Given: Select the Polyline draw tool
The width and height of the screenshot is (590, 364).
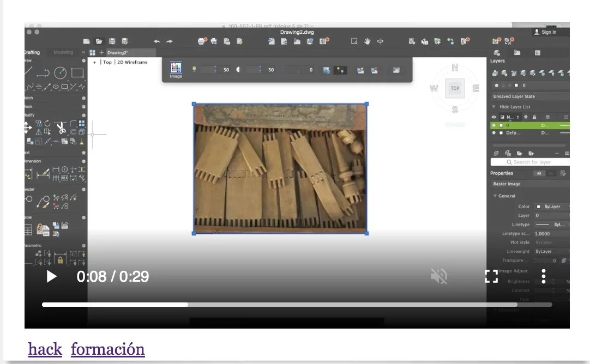Looking at the screenshot, I should coord(43,73).
